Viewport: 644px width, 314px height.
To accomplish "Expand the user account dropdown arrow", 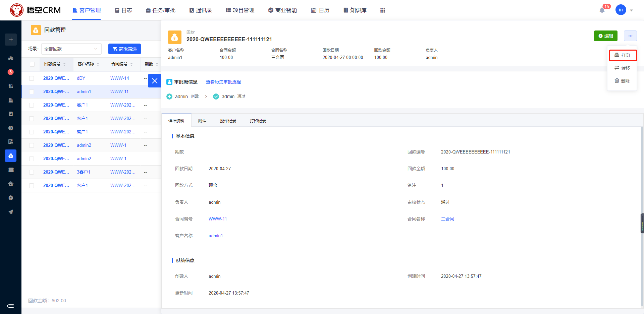I will click(x=631, y=10).
